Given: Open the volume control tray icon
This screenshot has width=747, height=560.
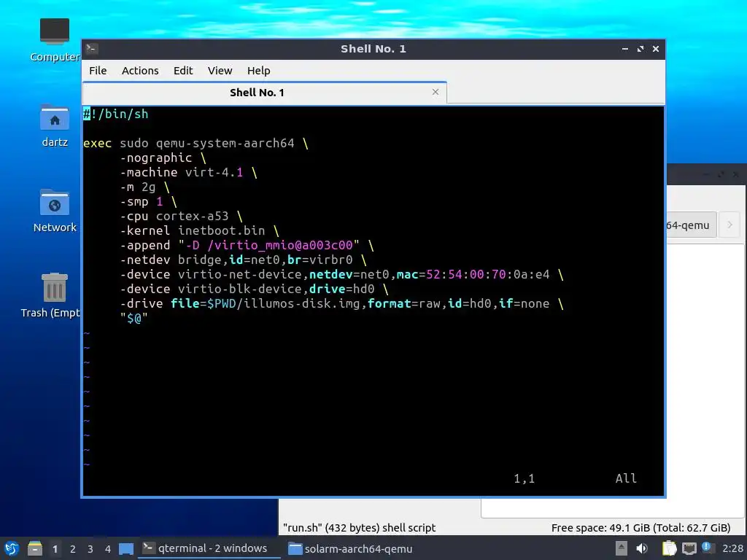Looking at the screenshot, I should click(x=642, y=548).
